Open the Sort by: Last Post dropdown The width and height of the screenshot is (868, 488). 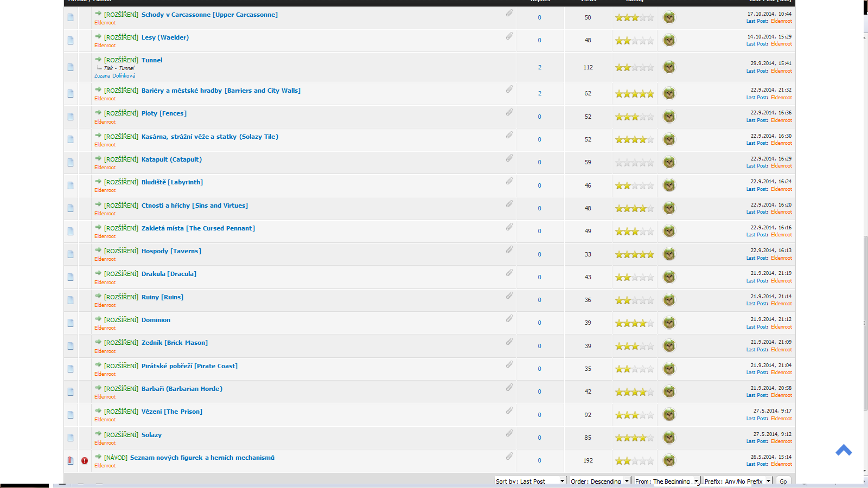pyautogui.click(x=531, y=481)
